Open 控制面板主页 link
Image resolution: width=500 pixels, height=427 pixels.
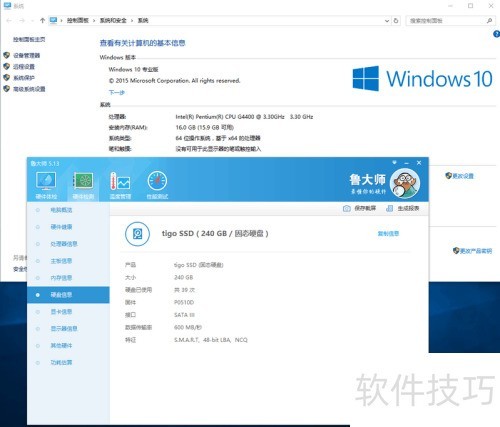tap(29, 39)
